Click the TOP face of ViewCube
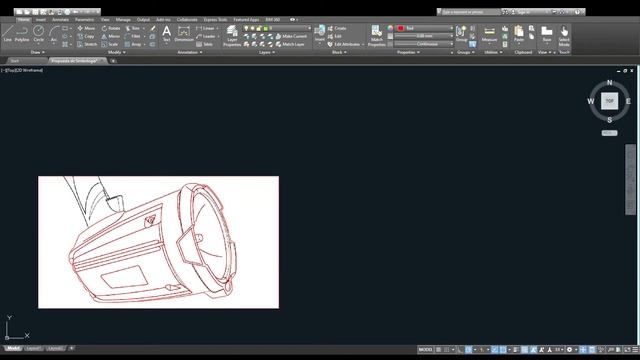The height and width of the screenshot is (360, 640). [x=609, y=101]
